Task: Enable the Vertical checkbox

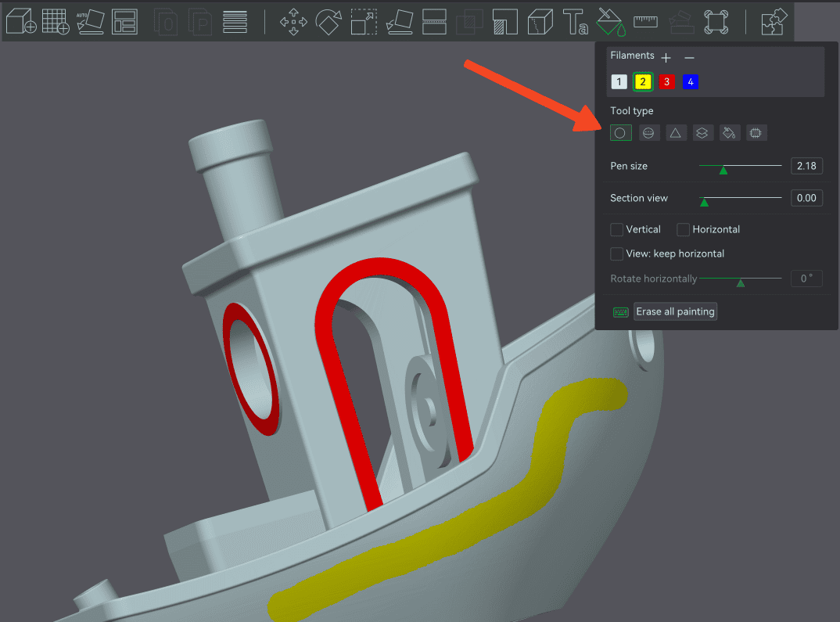Action: click(x=618, y=229)
